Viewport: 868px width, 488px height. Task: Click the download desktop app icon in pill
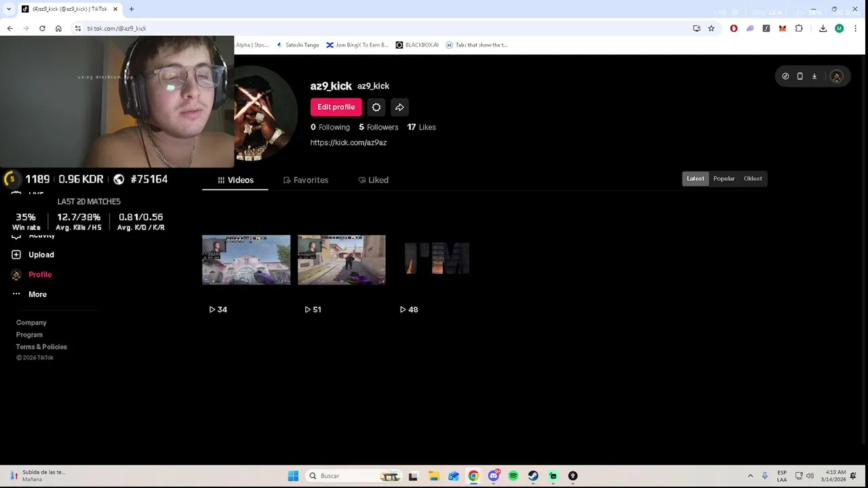tap(814, 77)
